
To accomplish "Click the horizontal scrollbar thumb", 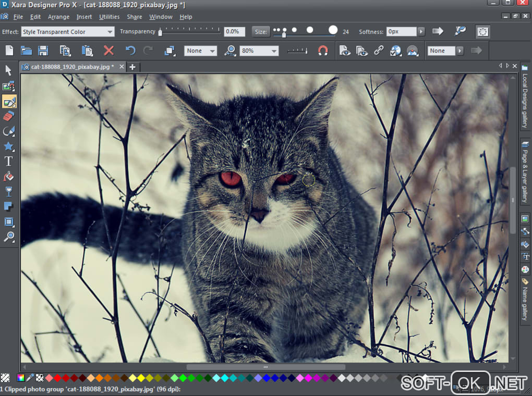I will (x=265, y=367).
